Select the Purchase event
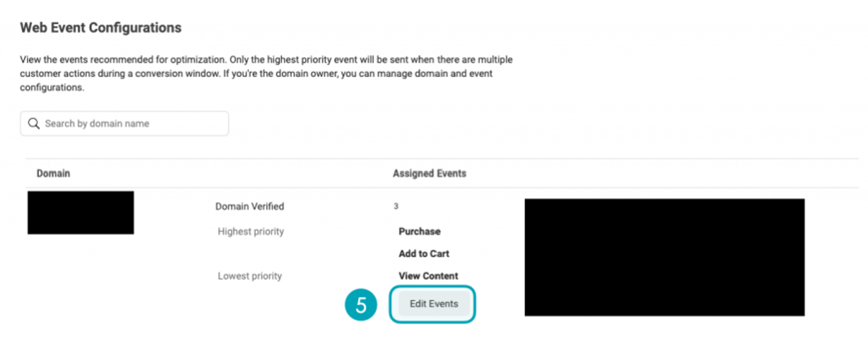Screen dimensions: 868x343 (419, 232)
